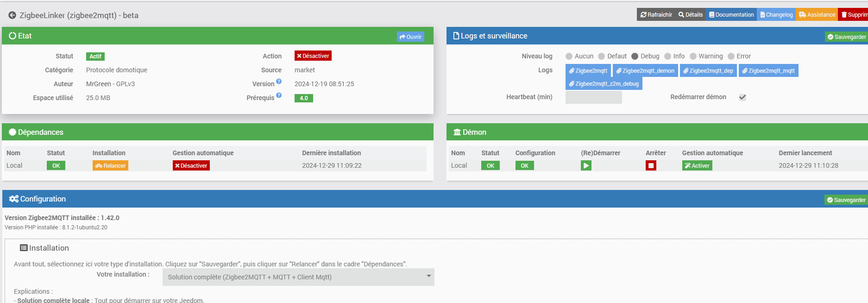Click Relancer to reinstall dependencies
Image resolution: width=868 pixels, height=303 pixels.
(110, 165)
